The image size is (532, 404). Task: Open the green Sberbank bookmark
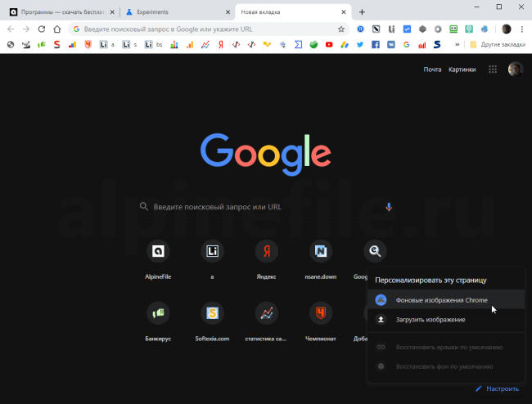pyautogui.click(x=313, y=44)
